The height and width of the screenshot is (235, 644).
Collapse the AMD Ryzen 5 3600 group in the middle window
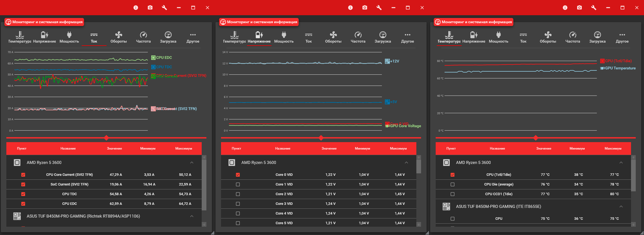click(x=406, y=163)
